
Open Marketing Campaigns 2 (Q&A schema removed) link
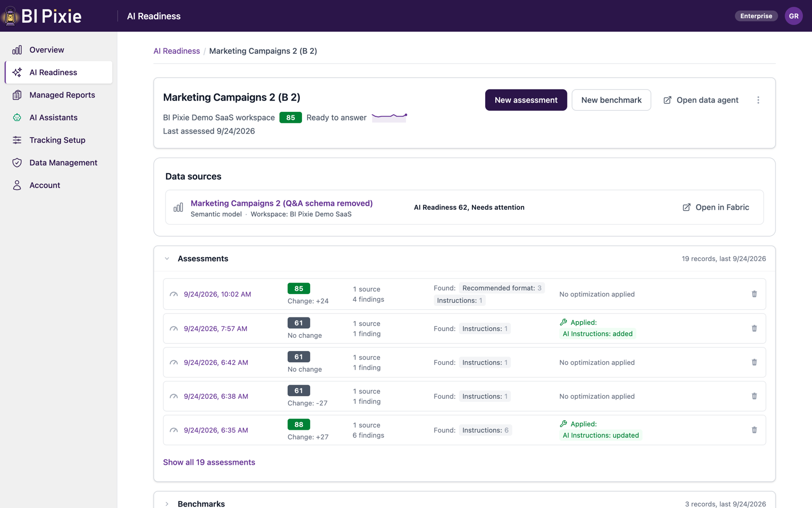point(282,203)
